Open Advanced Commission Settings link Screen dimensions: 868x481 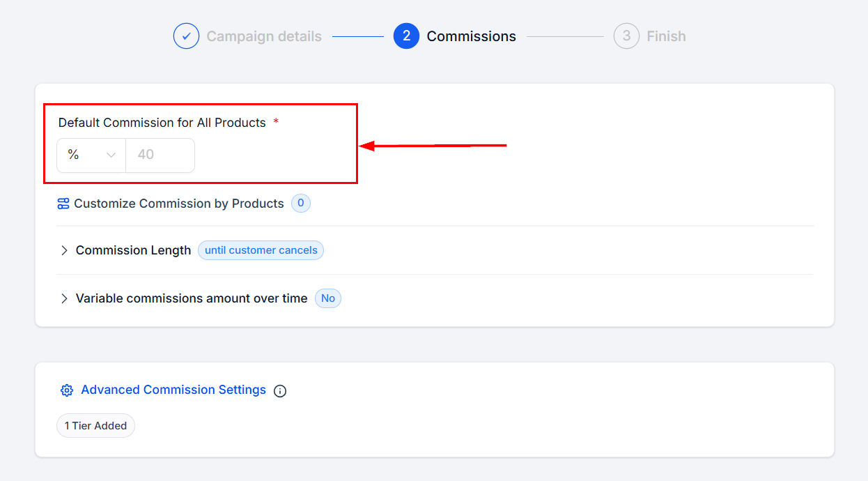pos(173,390)
